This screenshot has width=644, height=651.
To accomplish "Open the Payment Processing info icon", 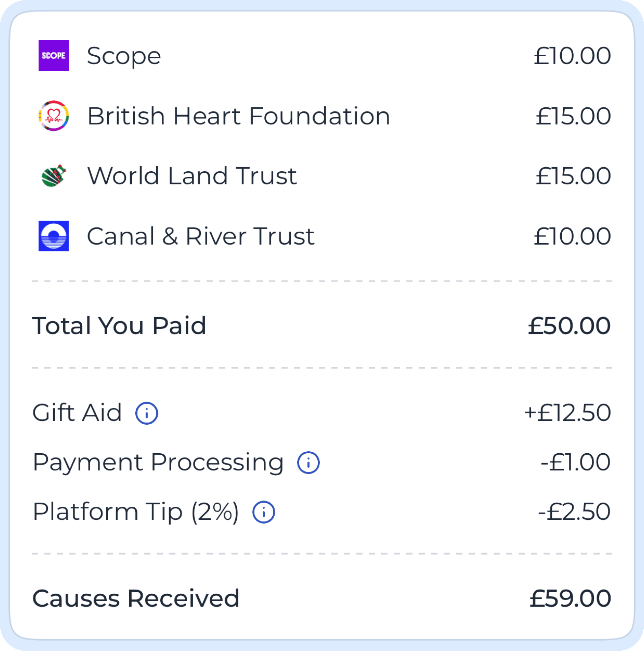I will tap(308, 463).
